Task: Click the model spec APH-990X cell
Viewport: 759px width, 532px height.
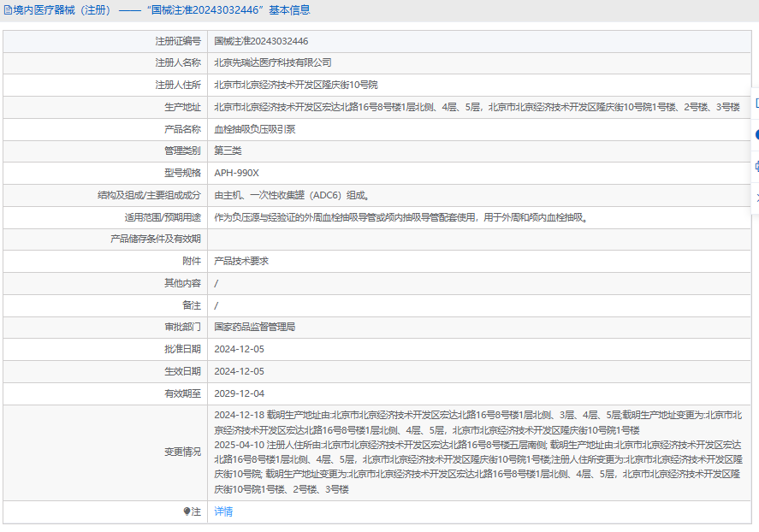Action: pyautogui.click(x=236, y=173)
